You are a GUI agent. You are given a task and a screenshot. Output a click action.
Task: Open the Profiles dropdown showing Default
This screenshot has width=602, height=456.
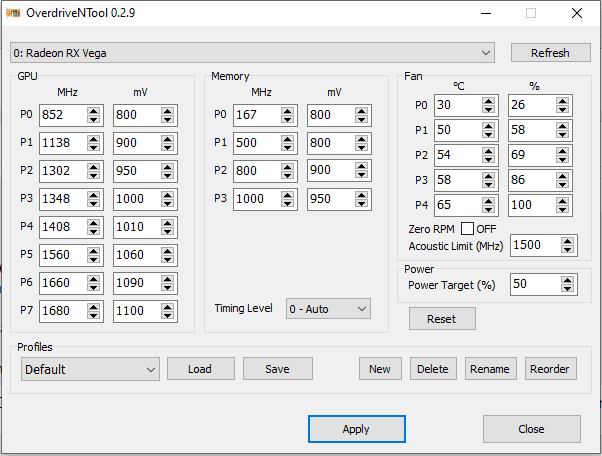90,369
